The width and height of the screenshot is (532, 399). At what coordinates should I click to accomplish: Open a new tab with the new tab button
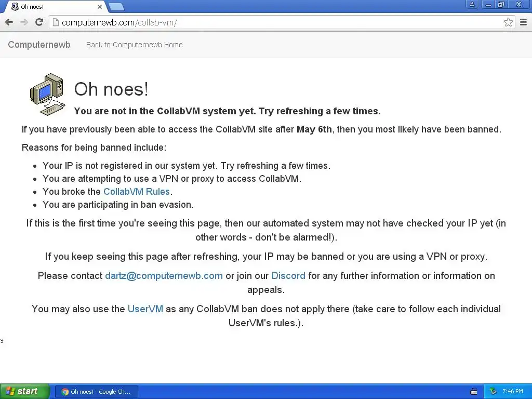click(116, 7)
